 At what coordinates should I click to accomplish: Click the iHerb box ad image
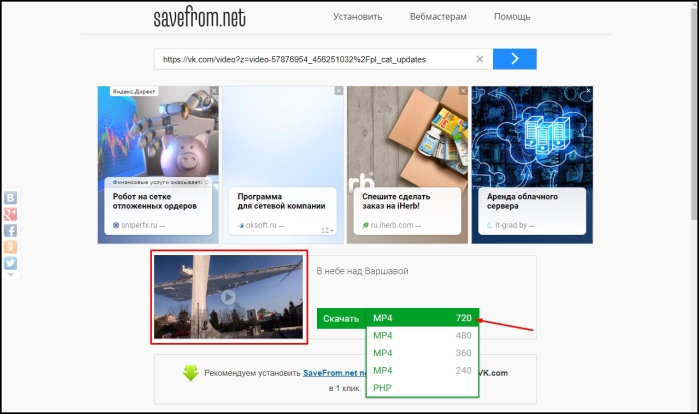pos(407,136)
